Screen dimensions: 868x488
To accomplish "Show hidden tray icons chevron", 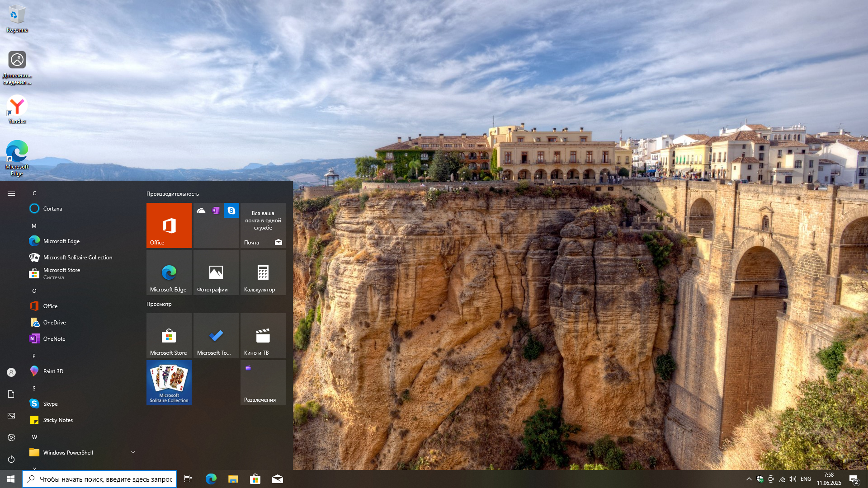I will 749,479.
